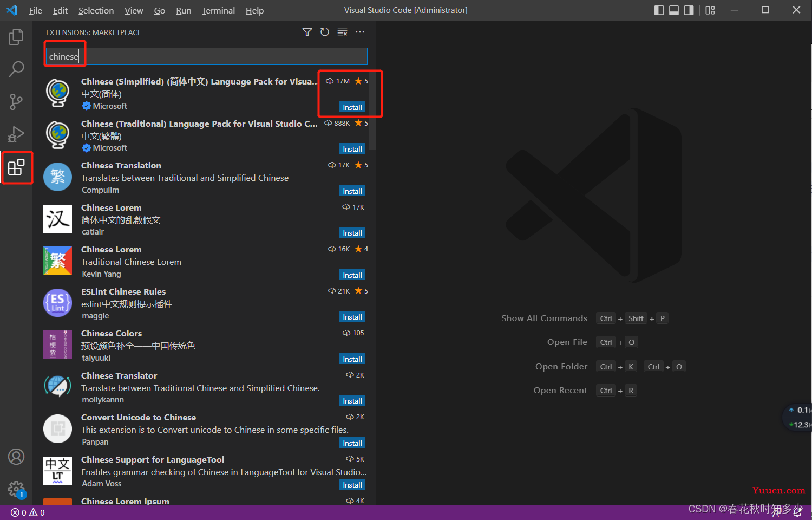Click Chinese Traditional language pack globe icon
This screenshot has height=520, width=812.
[57, 135]
